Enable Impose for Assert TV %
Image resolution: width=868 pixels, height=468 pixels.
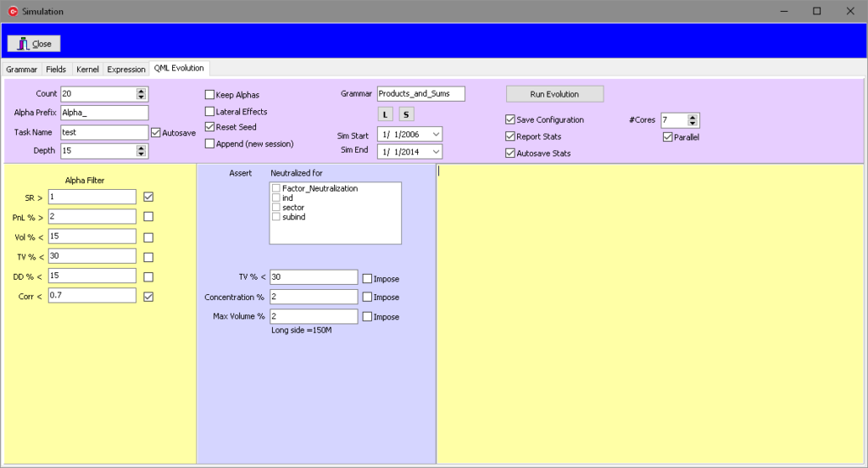pos(367,279)
